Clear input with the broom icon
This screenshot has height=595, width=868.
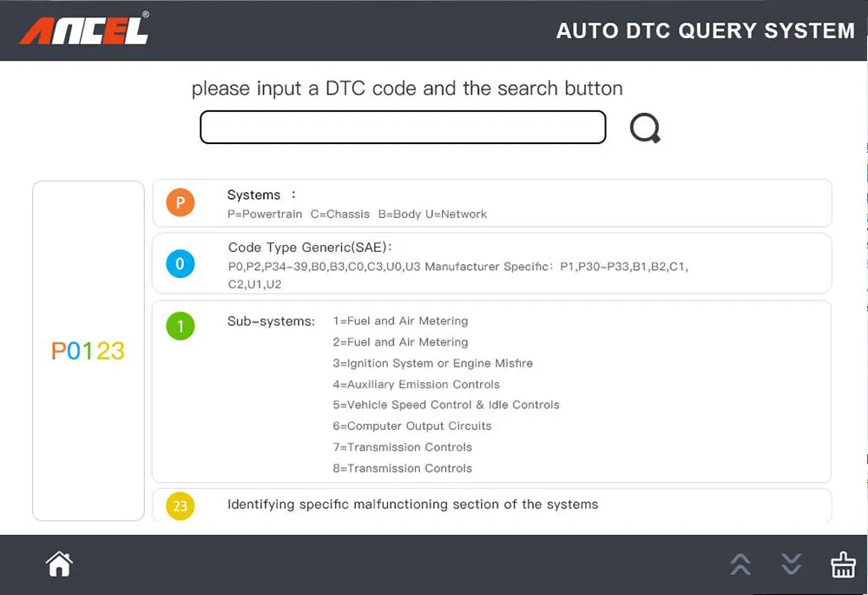843,565
